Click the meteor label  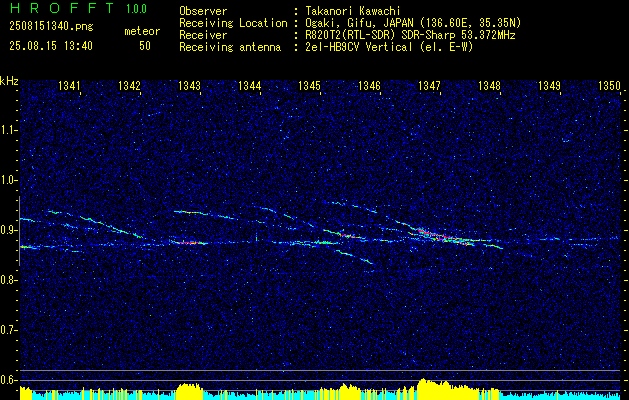142,31
